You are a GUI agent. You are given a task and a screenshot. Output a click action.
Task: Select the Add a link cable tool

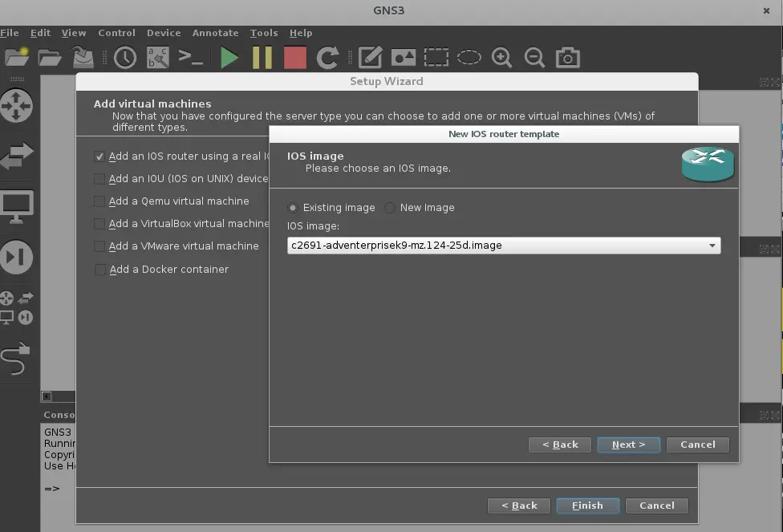tap(15, 359)
